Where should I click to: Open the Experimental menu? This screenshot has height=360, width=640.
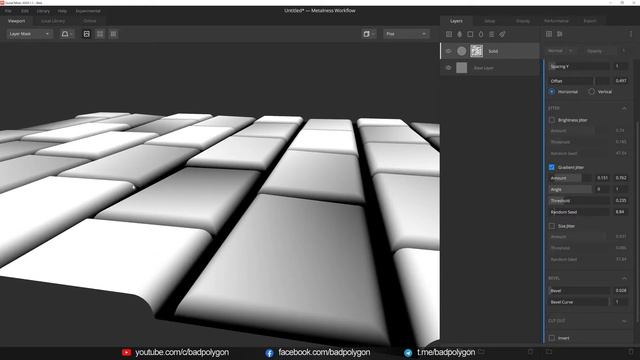pos(88,11)
